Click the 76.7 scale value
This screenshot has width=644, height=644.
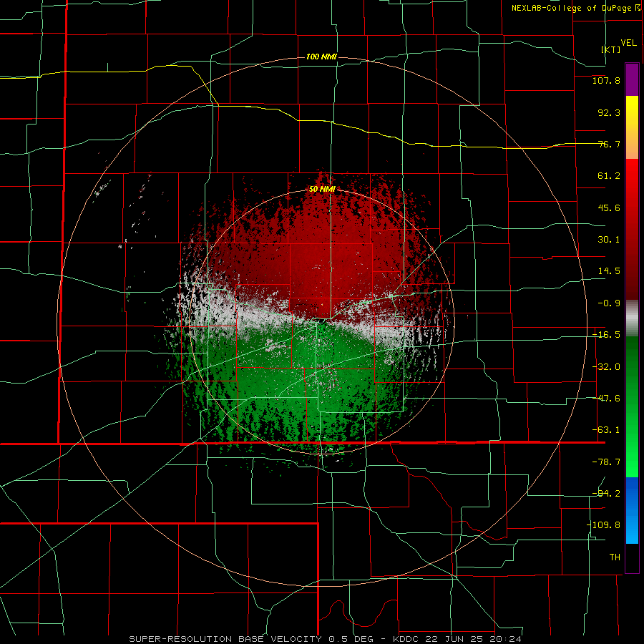tap(609, 144)
